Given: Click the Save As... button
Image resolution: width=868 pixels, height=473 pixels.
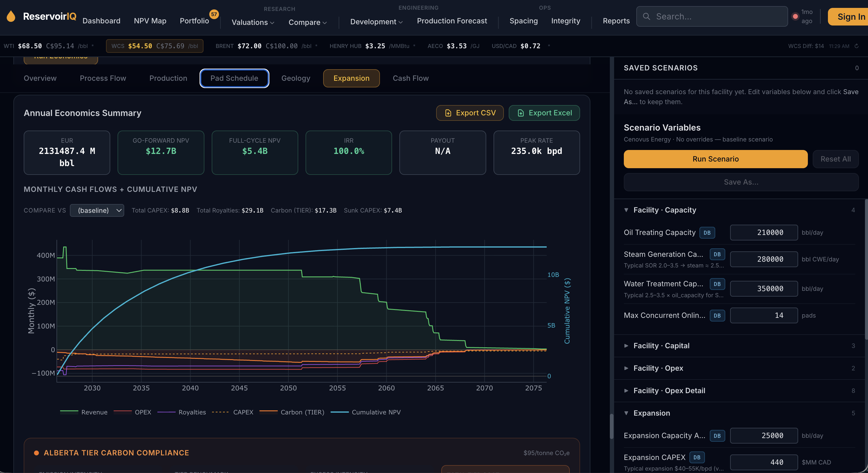Looking at the screenshot, I should pos(741,182).
